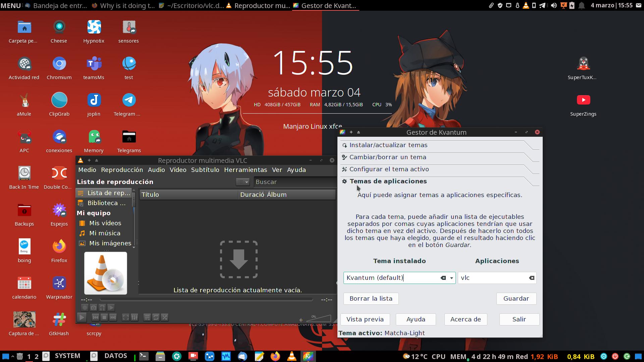The image size is (644, 362).
Task: Open SuperTuxKart desktop icon
Action: (x=583, y=68)
